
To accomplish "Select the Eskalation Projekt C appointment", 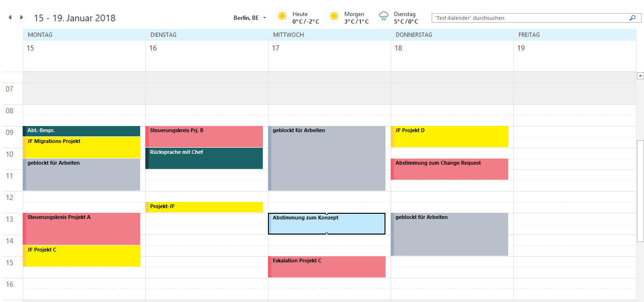I will tap(326, 267).
